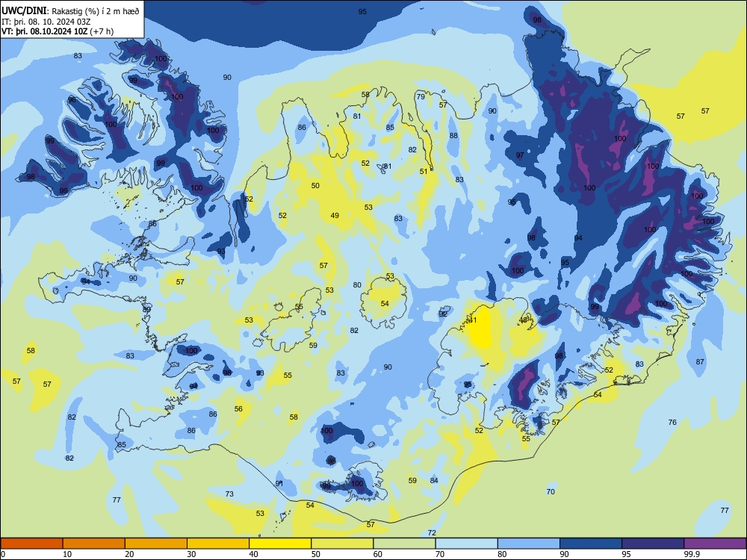
Task: Click the humidity value '73' on the map
Action: (229, 494)
